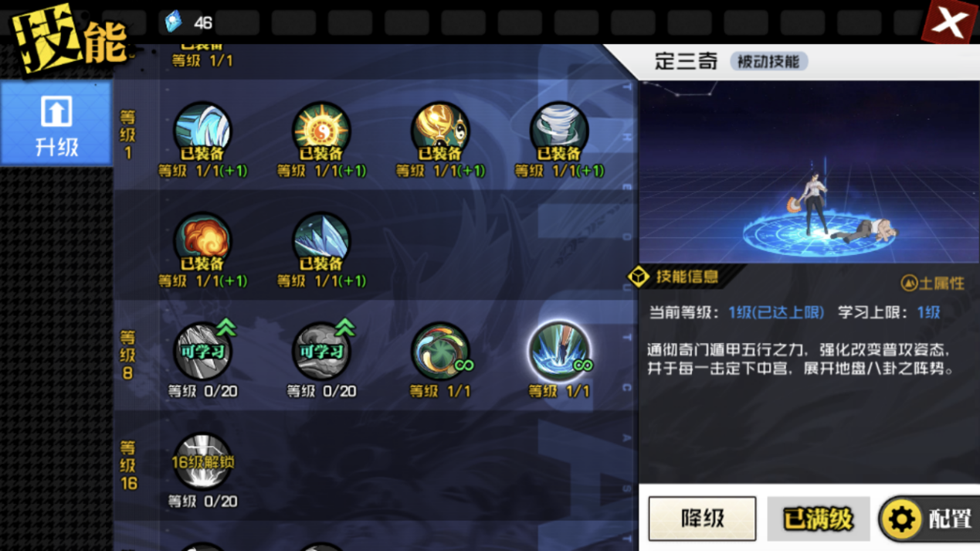The image size is (980, 551).
Task: Select the highlighted 定三奇 skill icon
Action: (x=559, y=352)
